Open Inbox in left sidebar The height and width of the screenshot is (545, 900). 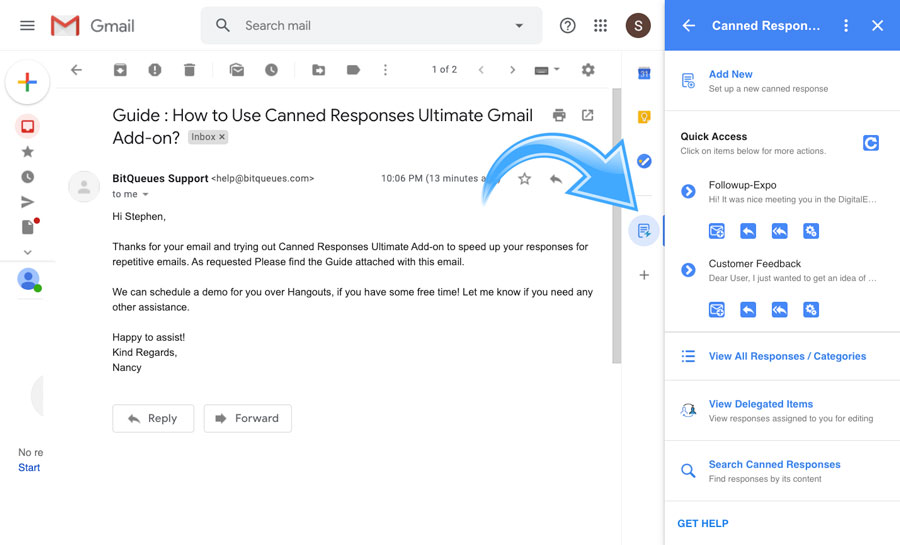click(x=27, y=126)
